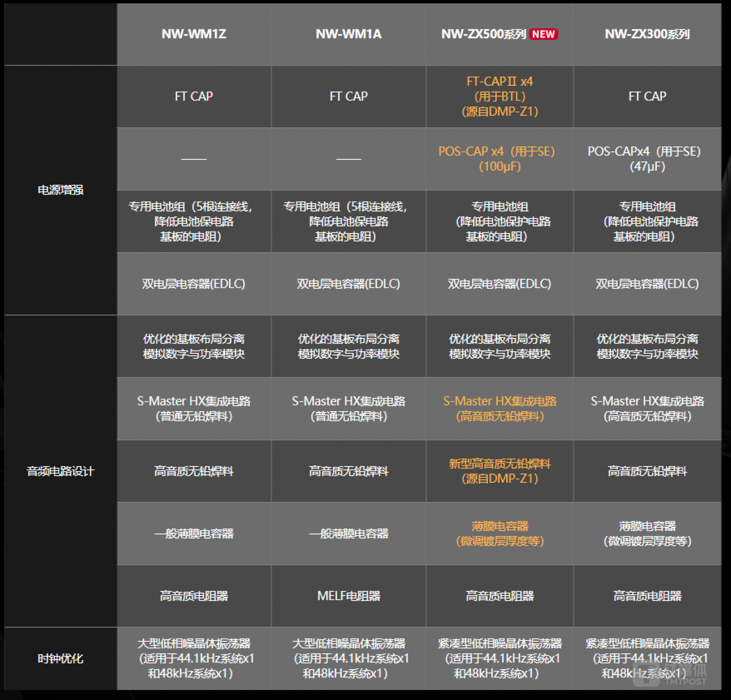Click the FT CAP cell under NW-WM1Z
The width and height of the screenshot is (731, 700).
point(194,96)
